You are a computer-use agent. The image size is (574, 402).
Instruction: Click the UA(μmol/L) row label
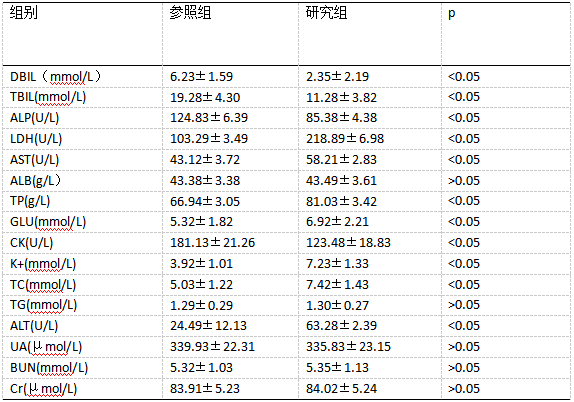point(46,347)
